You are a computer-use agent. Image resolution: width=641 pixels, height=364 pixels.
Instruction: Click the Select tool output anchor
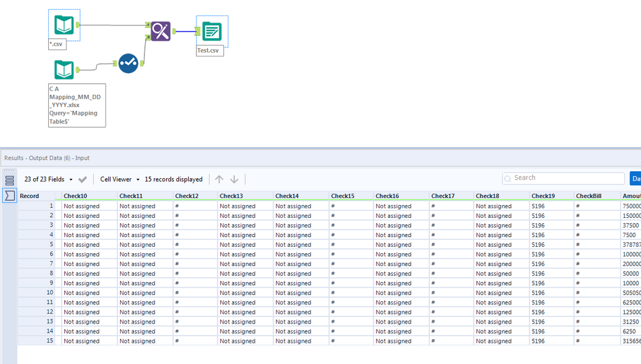pos(142,63)
